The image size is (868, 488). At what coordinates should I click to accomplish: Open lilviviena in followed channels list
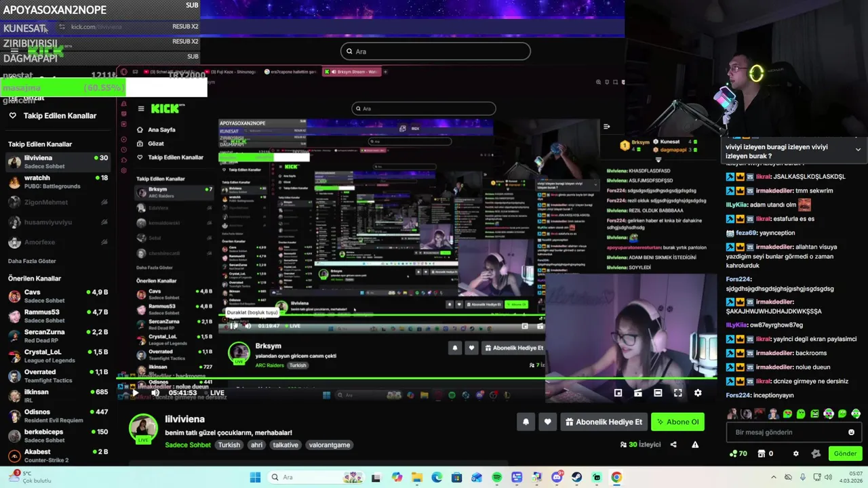(x=58, y=162)
